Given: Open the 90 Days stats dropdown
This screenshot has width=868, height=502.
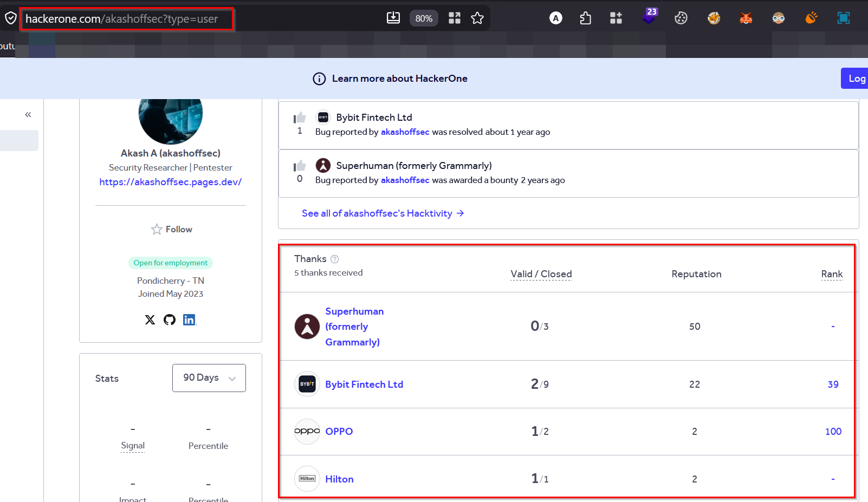Looking at the screenshot, I should (x=209, y=377).
